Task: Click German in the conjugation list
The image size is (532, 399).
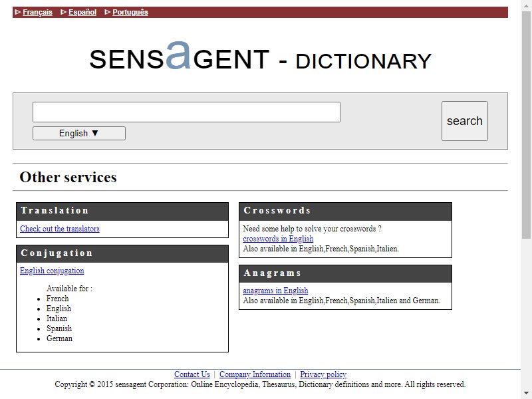Action: [x=59, y=338]
